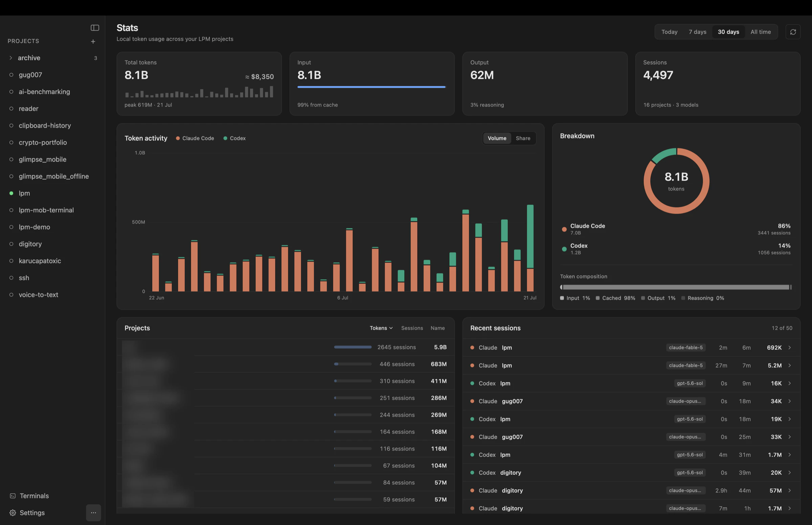
Task: Open the Tokens sort dropdown
Action: tap(381, 328)
